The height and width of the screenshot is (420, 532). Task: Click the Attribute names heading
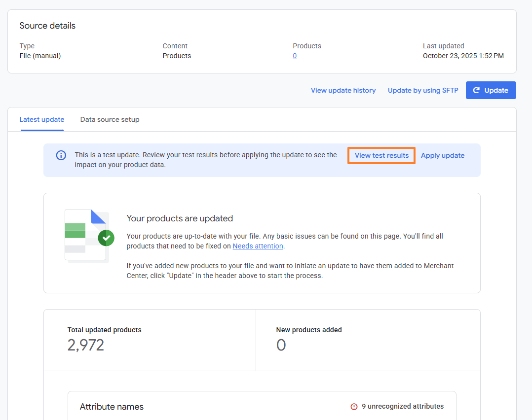click(112, 407)
